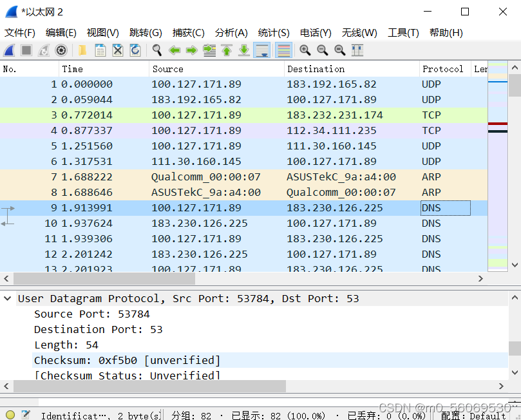This screenshot has width=521, height=420.
Task: Select the Checksum 0xf5b0 field
Action: click(127, 360)
